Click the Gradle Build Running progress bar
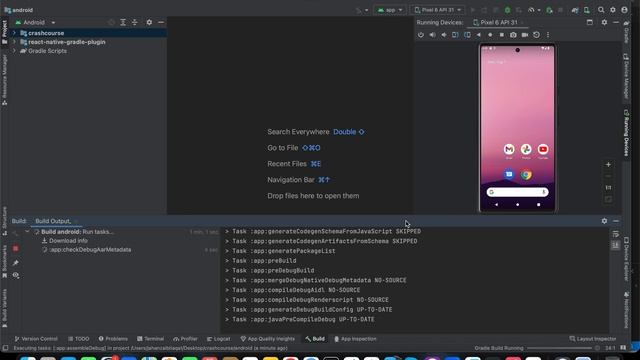640x360 pixels. pyautogui.click(x=559, y=348)
